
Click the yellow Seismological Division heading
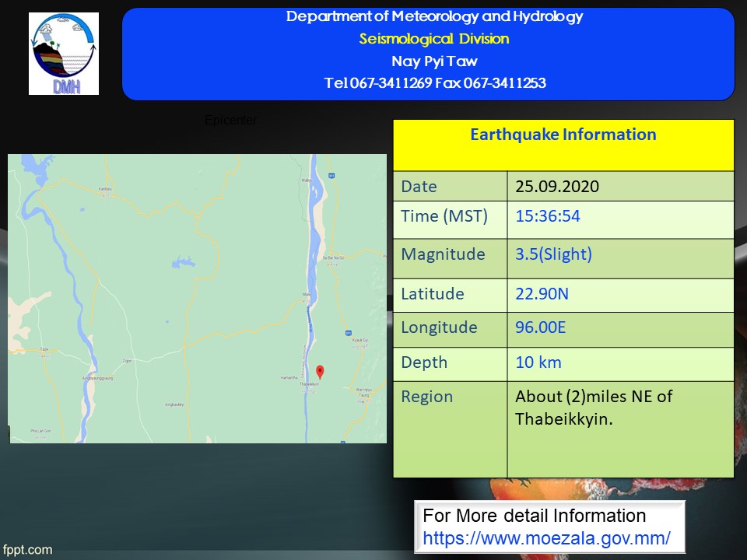pyautogui.click(x=434, y=39)
